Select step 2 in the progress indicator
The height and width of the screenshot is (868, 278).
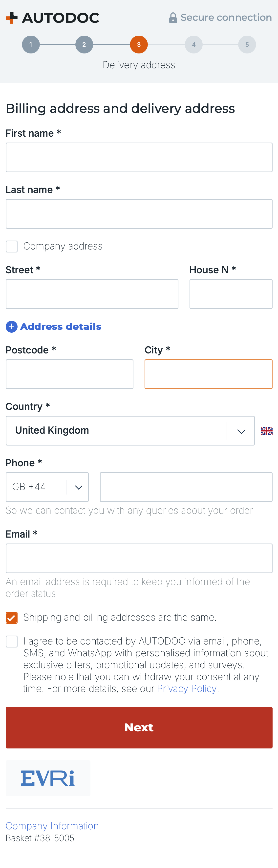tap(84, 44)
